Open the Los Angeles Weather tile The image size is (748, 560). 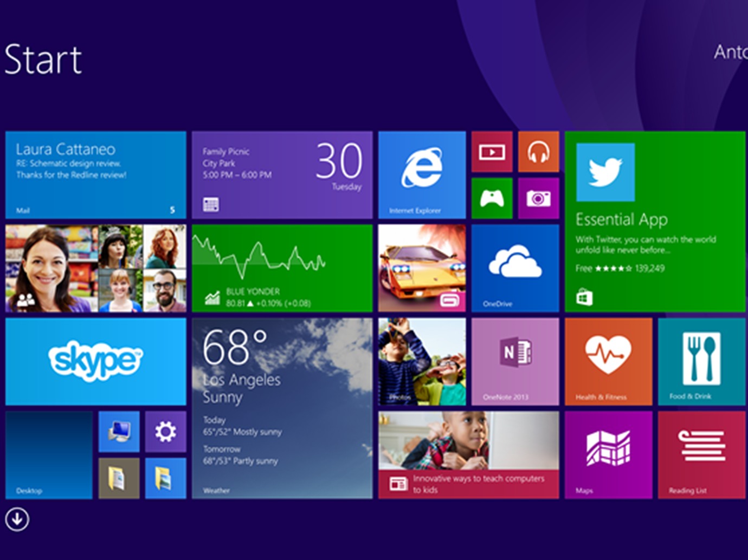pyautogui.click(x=282, y=408)
